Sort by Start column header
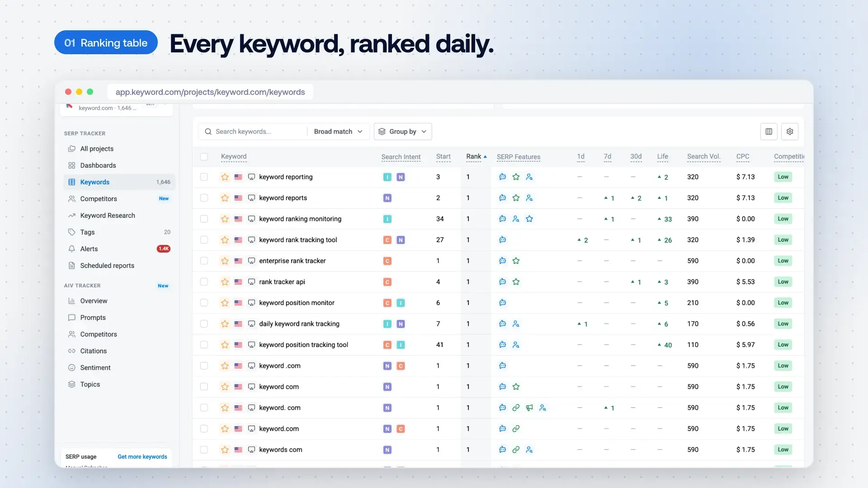The width and height of the screenshot is (868, 488). pyautogui.click(x=443, y=156)
